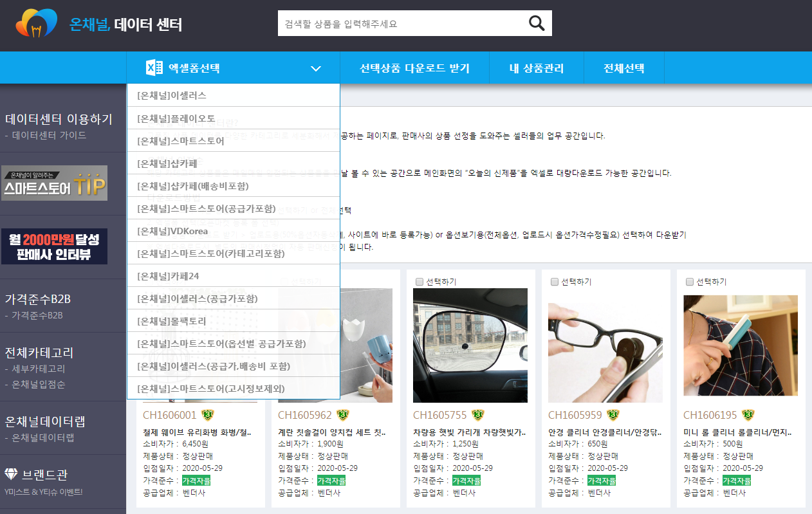This screenshot has height=514, width=812.
Task: Click 월 2000만원 달성 판매사 인터뷰 banner
Action: click(x=54, y=246)
